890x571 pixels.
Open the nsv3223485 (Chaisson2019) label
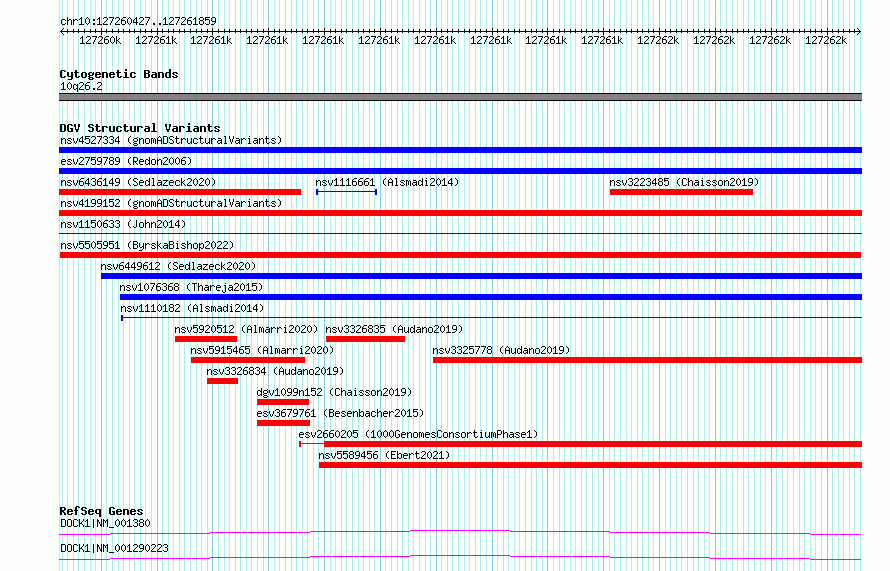click(684, 182)
